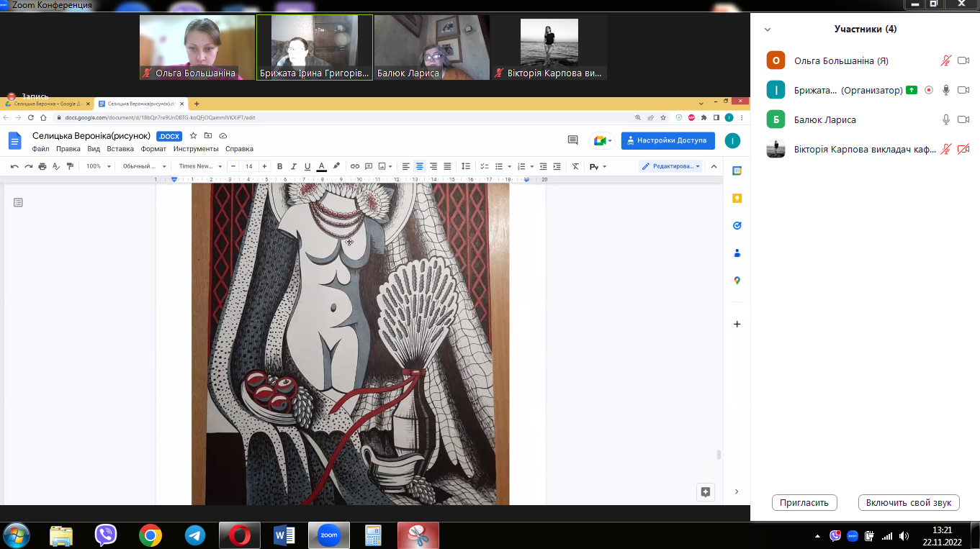Open the zoom level 100% dropdown
The width and height of the screenshot is (980, 549).
click(99, 166)
